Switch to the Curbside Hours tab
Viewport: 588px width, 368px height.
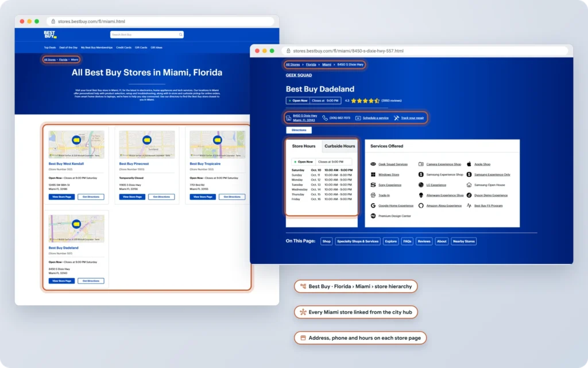(x=339, y=146)
